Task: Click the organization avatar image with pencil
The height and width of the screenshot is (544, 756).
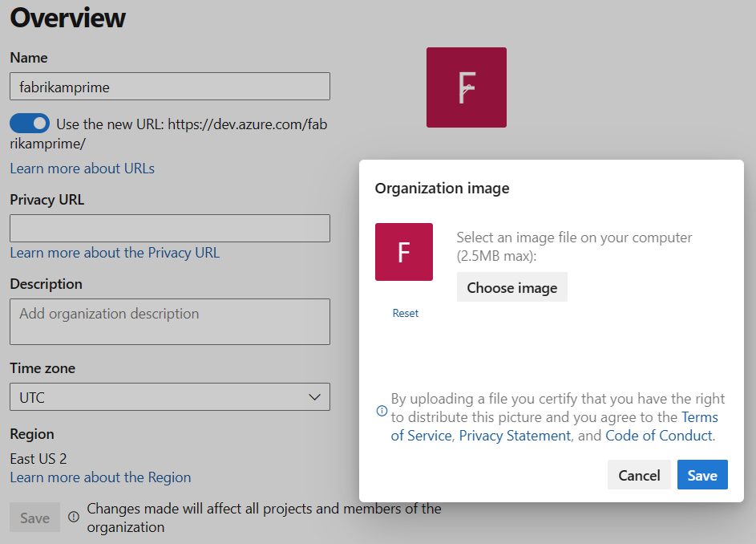Action: click(466, 87)
